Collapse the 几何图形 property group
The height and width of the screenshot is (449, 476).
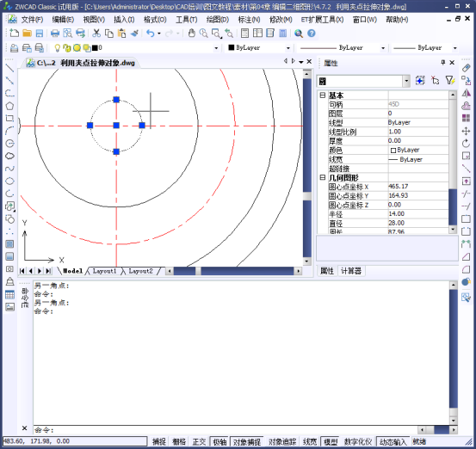(x=323, y=177)
